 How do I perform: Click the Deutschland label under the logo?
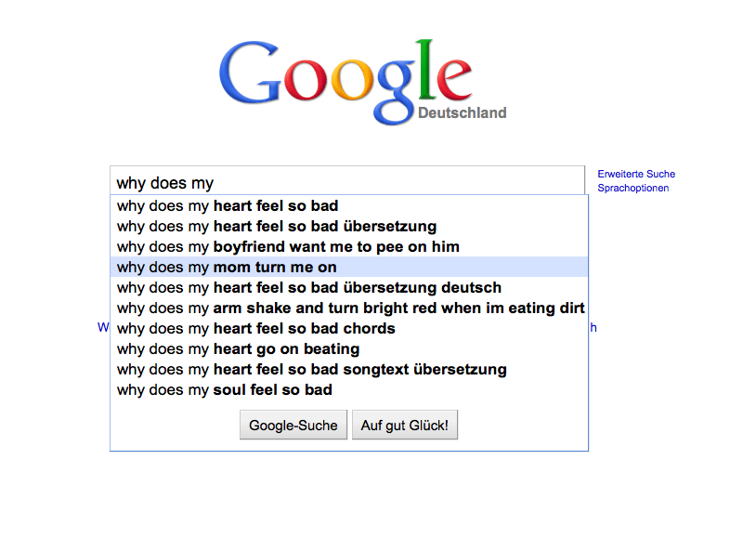coord(462,113)
